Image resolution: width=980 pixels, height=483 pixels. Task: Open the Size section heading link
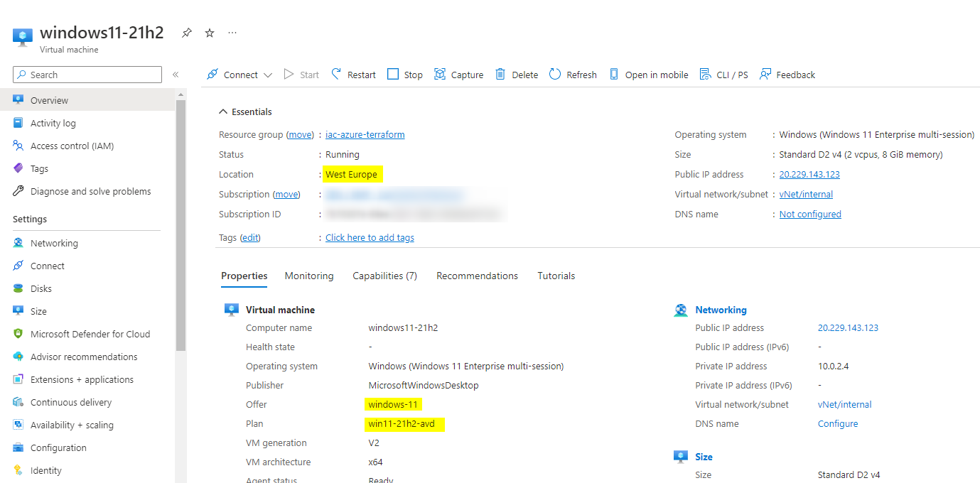tap(704, 457)
